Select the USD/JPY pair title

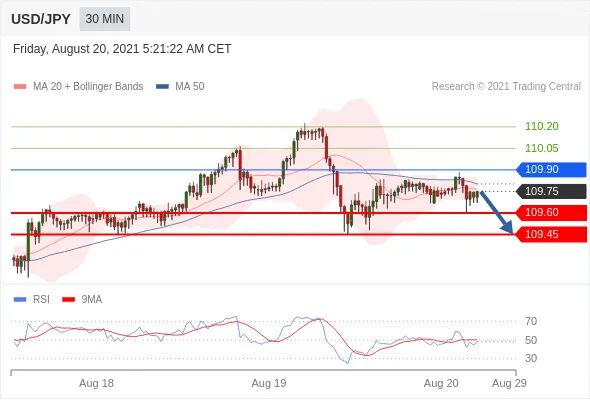point(41,19)
